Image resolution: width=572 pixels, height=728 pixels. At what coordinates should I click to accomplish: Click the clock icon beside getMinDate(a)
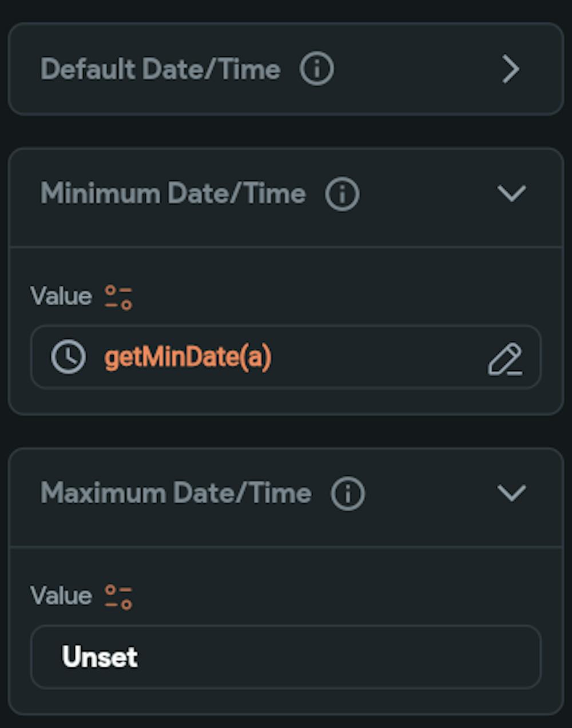pyautogui.click(x=69, y=357)
